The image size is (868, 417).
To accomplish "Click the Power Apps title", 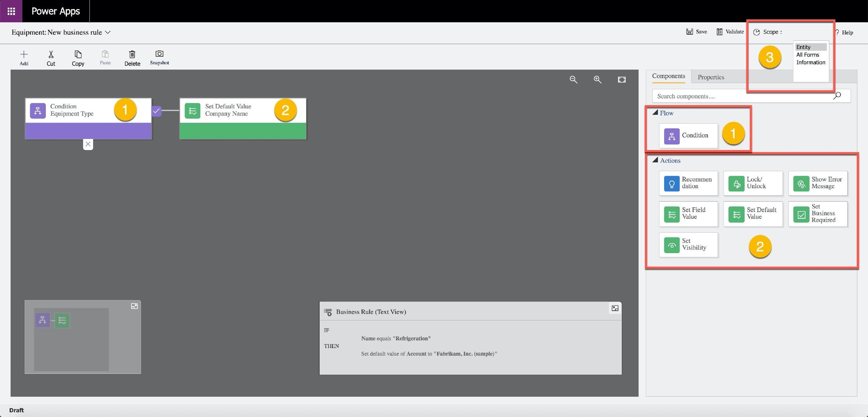I will (56, 11).
